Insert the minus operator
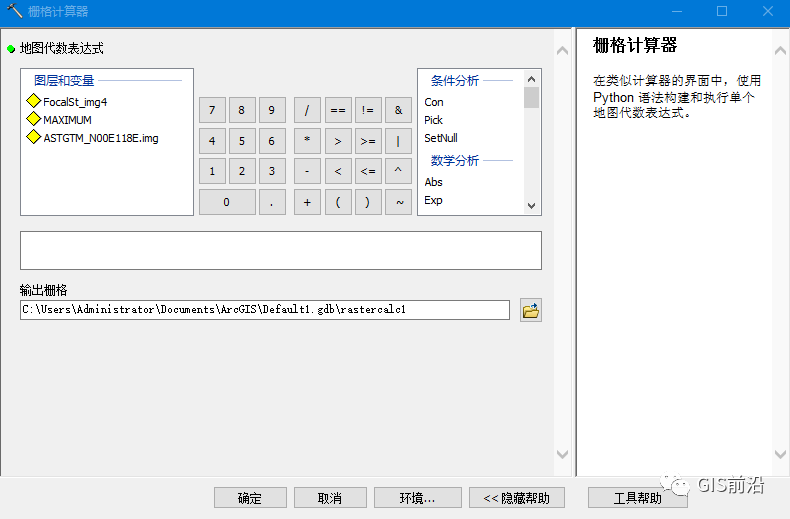790x519 pixels. point(307,171)
